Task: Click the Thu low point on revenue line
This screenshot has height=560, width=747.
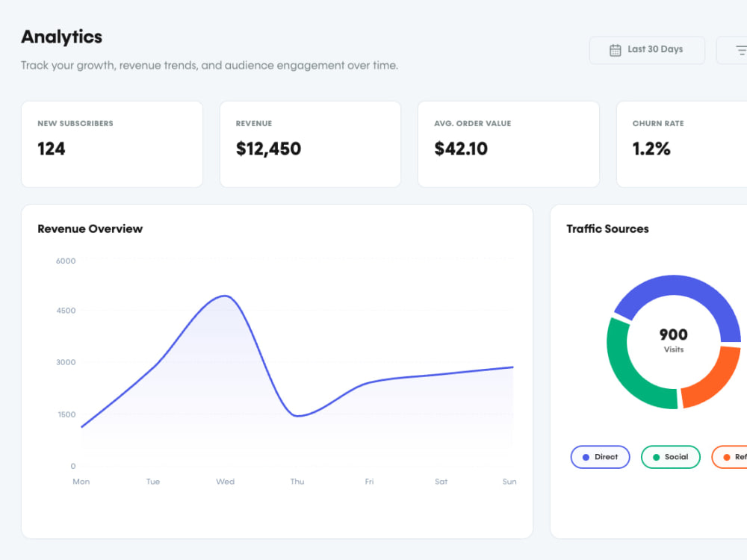Action: 297,416
